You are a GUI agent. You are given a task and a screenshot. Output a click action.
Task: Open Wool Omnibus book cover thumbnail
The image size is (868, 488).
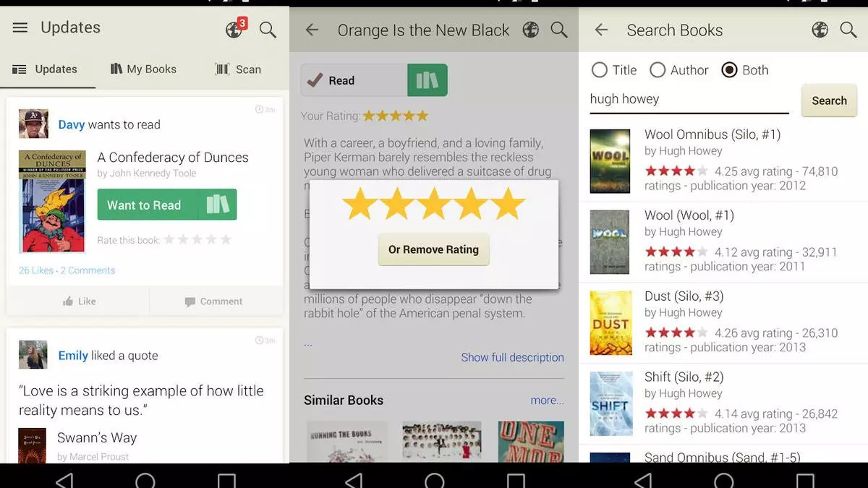610,161
